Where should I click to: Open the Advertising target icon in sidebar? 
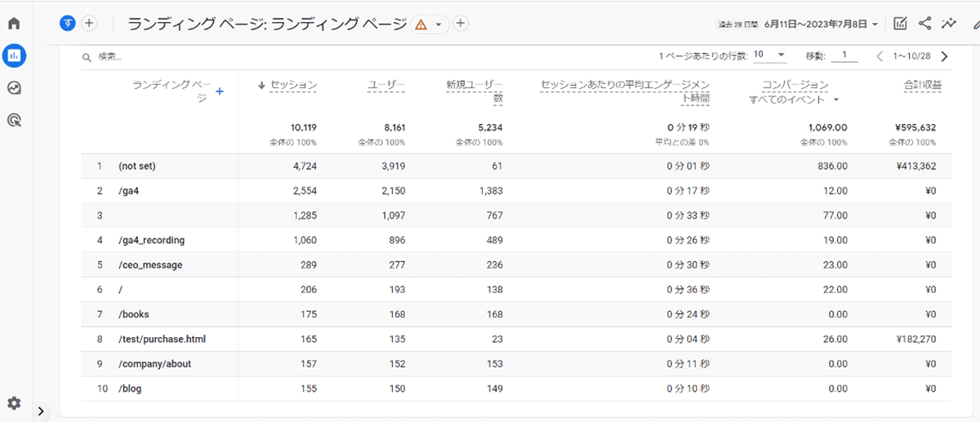pyautogui.click(x=14, y=121)
